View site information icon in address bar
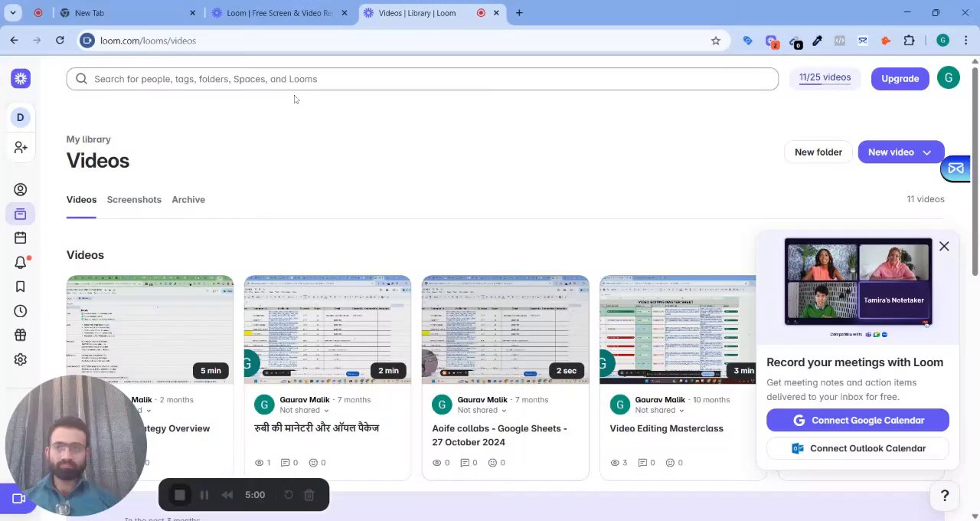 point(87,41)
